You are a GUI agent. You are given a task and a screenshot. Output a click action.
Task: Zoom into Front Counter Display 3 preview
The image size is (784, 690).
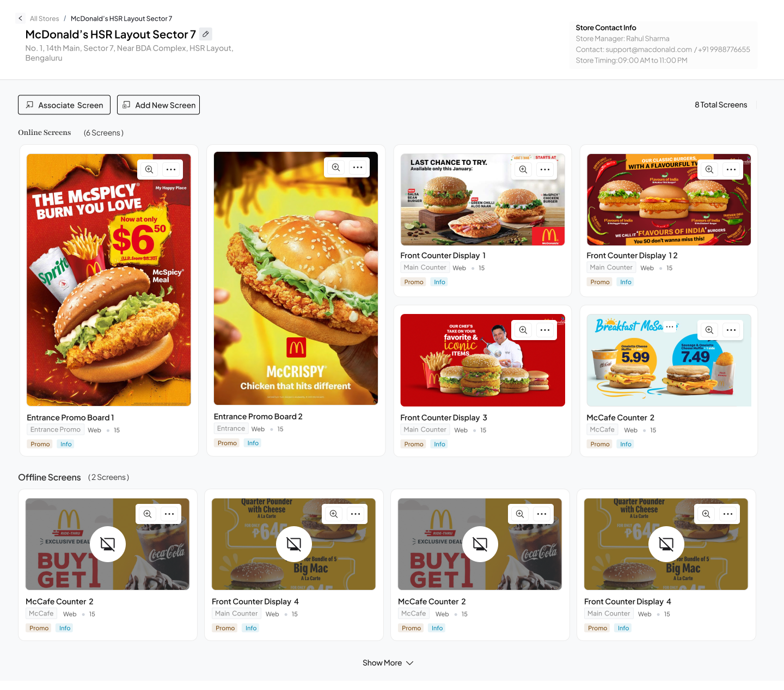(523, 330)
